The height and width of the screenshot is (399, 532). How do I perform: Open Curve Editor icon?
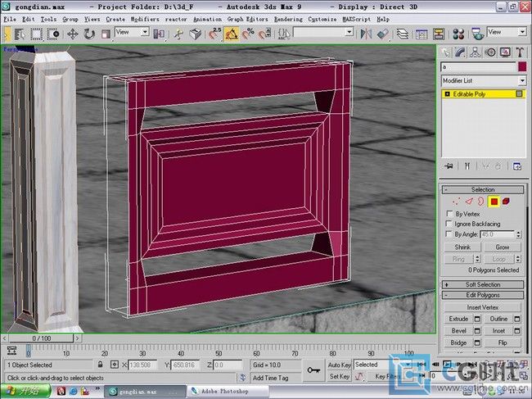pos(422,34)
